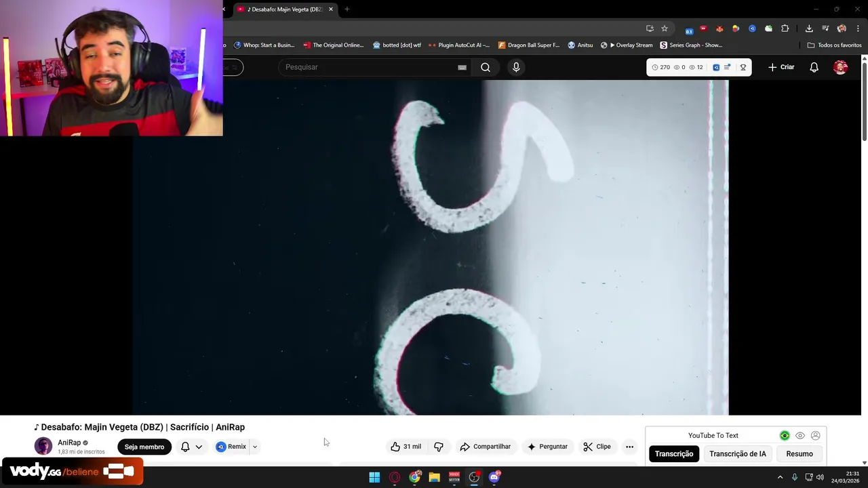Open the YouTube account avatar menu
Screen dimensions: 868x488
tap(840, 67)
